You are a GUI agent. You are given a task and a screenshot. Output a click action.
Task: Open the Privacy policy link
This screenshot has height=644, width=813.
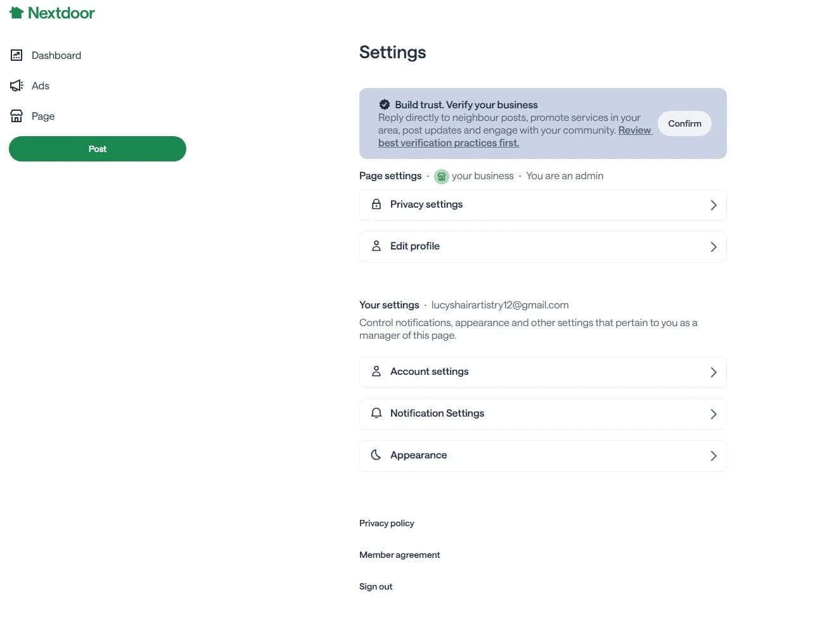(x=387, y=523)
